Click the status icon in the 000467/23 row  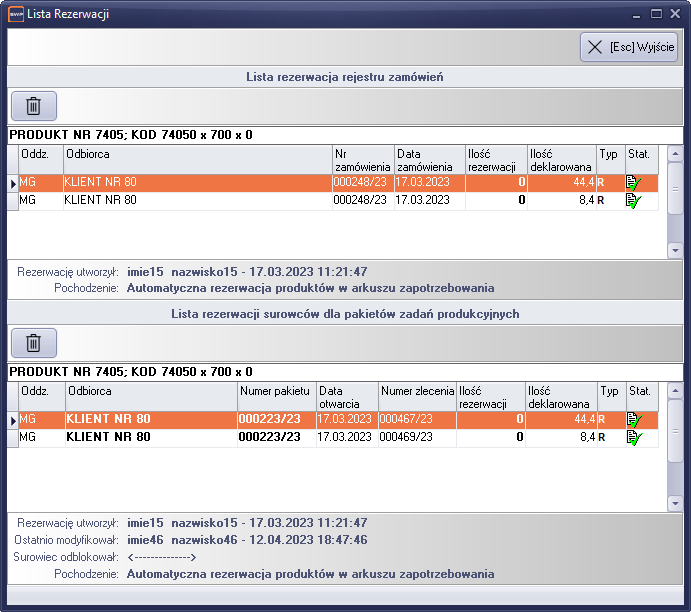(633, 420)
